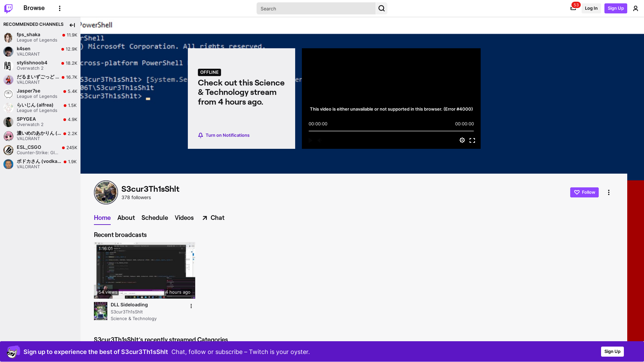Open the Videos tab
The height and width of the screenshot is (362, 644).
coord(184,218)
